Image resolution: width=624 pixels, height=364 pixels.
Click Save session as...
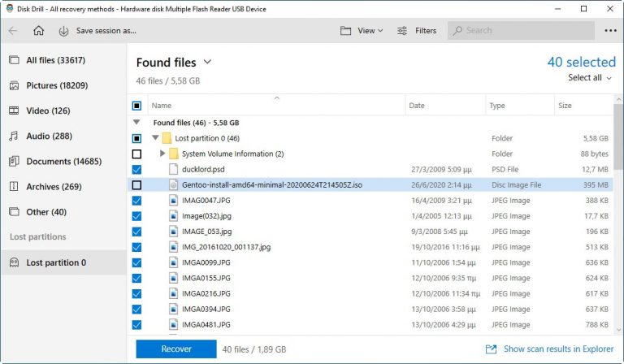click(106, 31)
